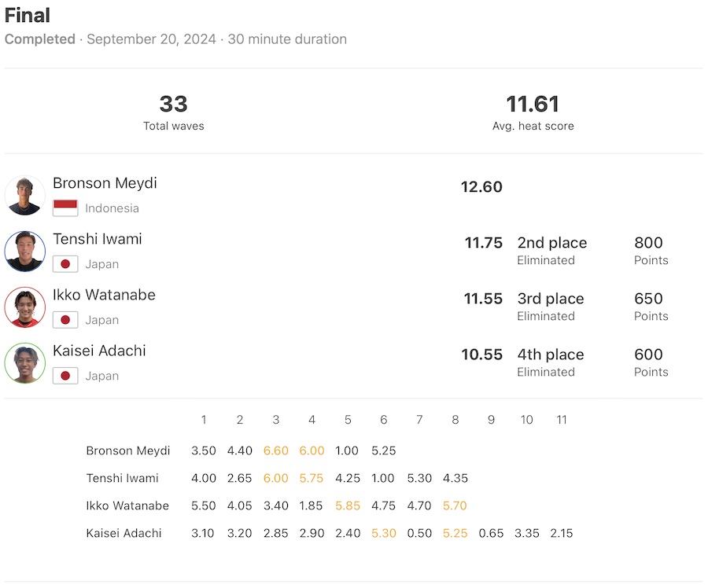Click wave column header number 11
The image size is (708, 588).
tap(562, 420)
